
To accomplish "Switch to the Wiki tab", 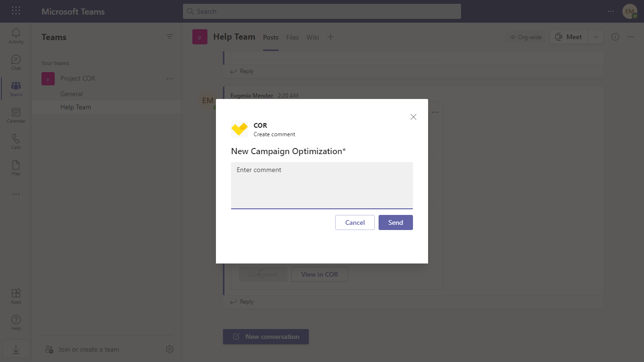I will (313, 37).
